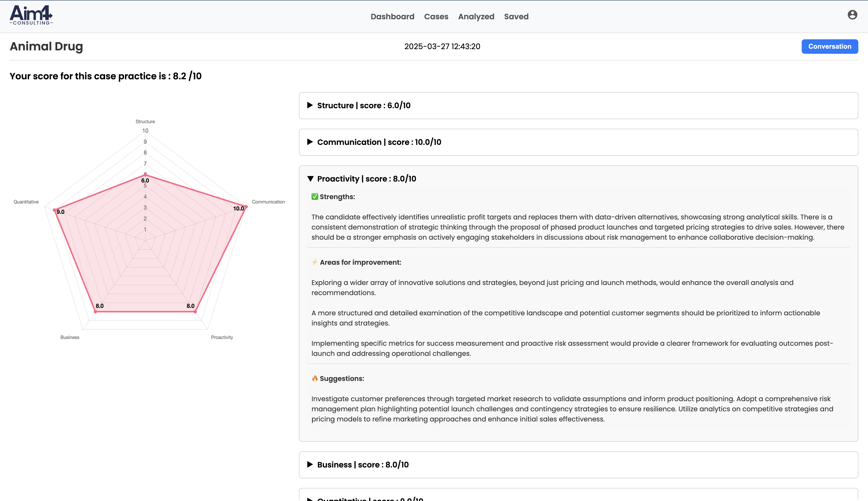Open the Saved page

(x=516, y=17)
